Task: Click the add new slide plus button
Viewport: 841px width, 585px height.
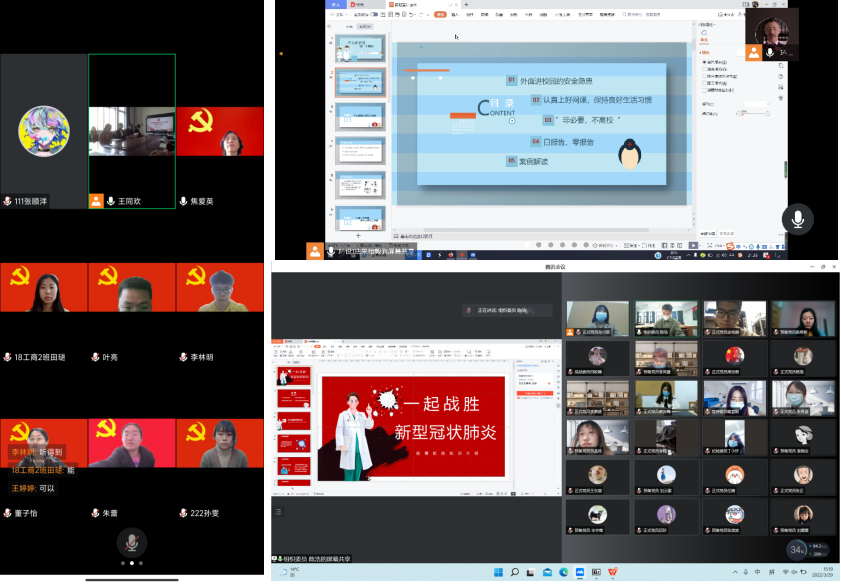Action: point(358,234)
